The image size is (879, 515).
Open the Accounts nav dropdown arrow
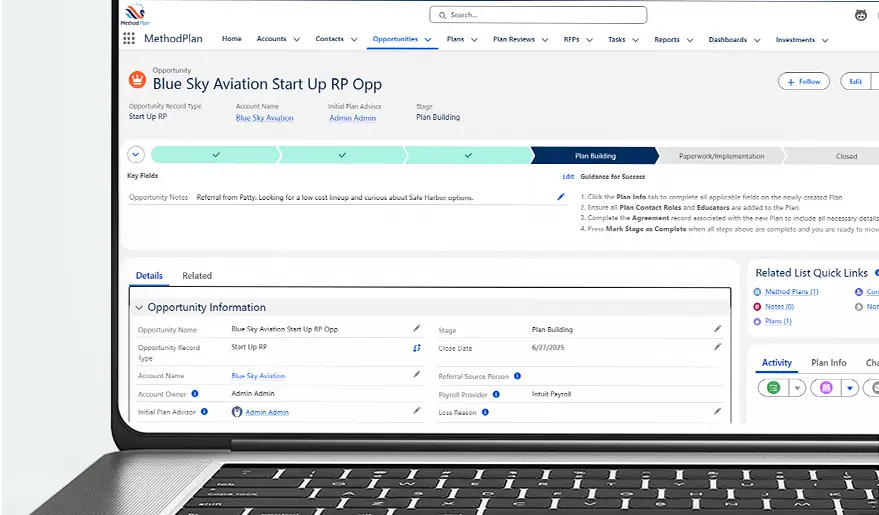point(297,39)
